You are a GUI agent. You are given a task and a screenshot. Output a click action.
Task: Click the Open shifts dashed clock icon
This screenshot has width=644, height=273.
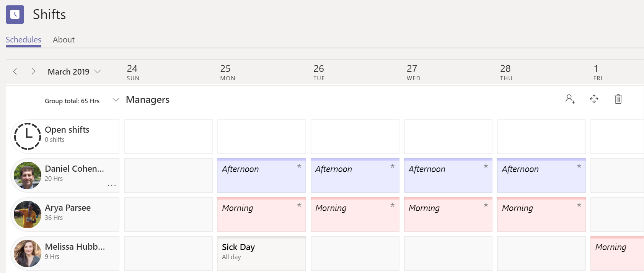coord(27,136)
